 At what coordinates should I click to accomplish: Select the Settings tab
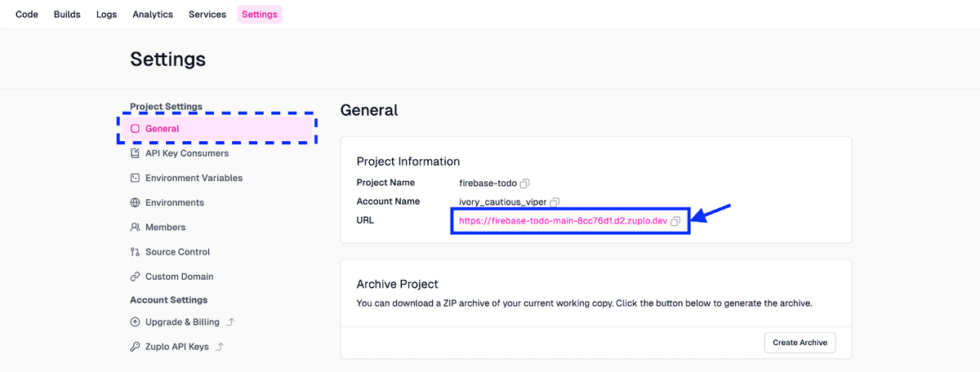260,15
